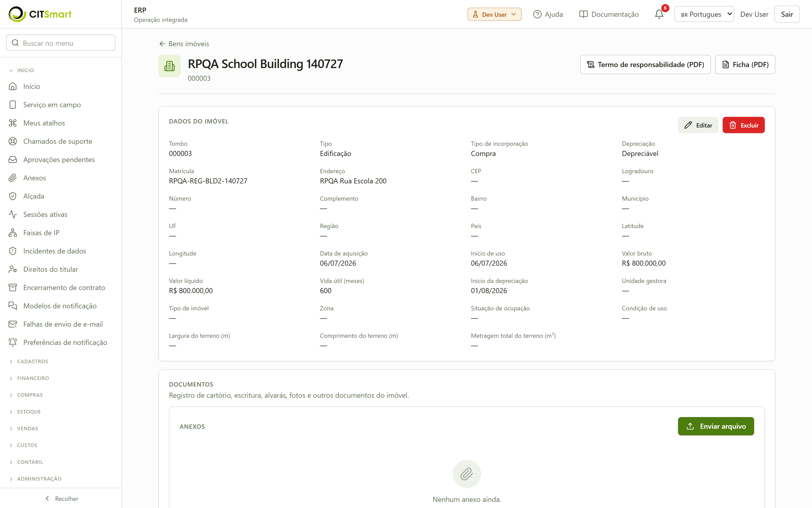Open Modelos de notificação menu item
This screenshot has width=812, height=508.
point(61,306)
